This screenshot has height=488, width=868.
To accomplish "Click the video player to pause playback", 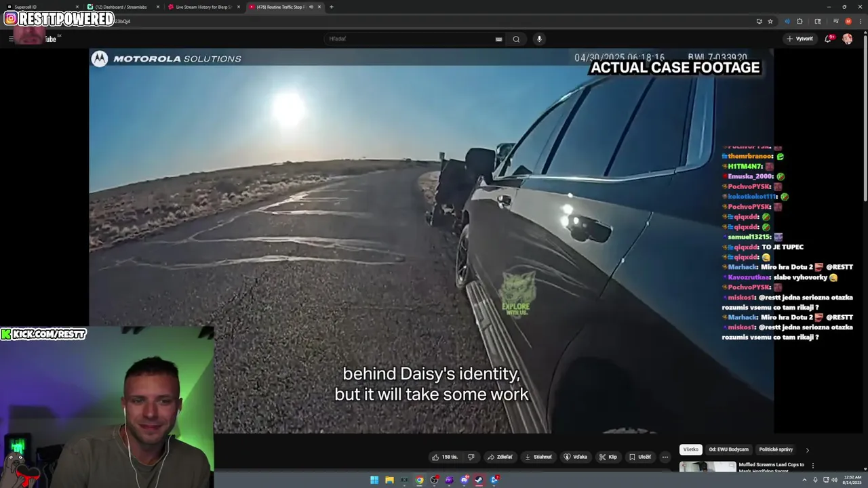I will (x=431, y=241).
